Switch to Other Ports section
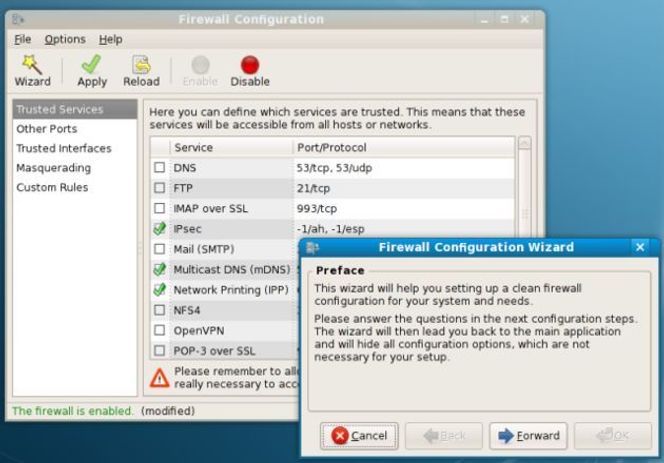Viewport: 664px width, 463px height. click(75, 129)
